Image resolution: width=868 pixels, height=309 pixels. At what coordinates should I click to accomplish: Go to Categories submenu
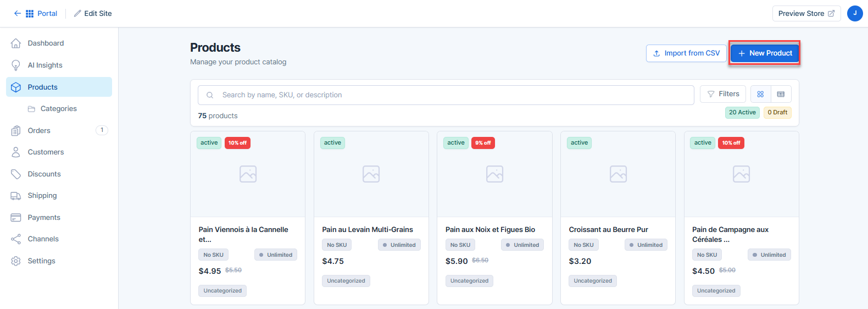59,109
